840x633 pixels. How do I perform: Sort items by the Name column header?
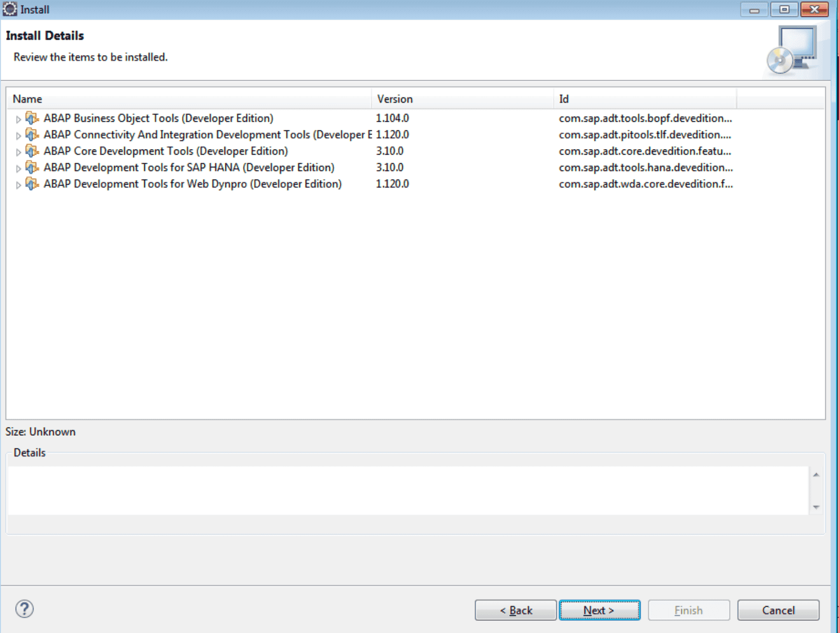pyautogui.click(x=28, y=99)
